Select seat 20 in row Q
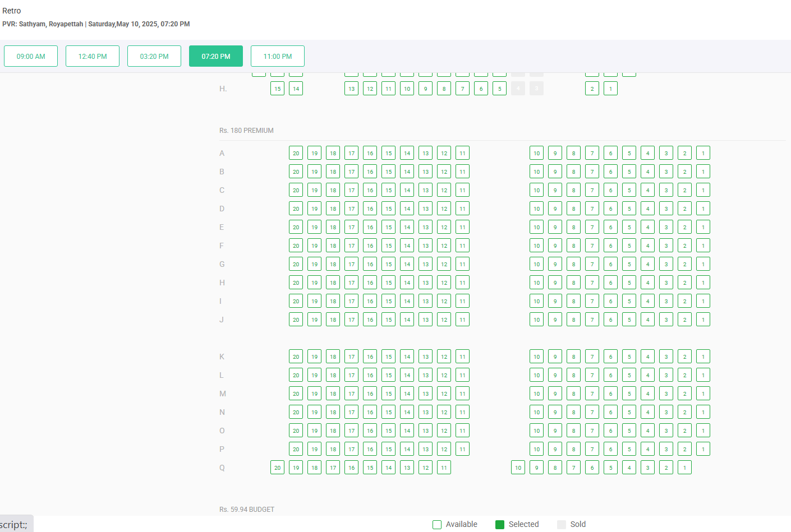This screenshot has height=532, width=791. click(x=277, y=468)
